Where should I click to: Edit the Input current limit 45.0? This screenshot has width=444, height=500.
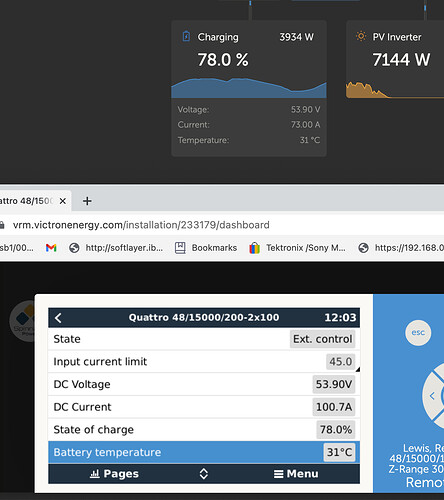340,362
